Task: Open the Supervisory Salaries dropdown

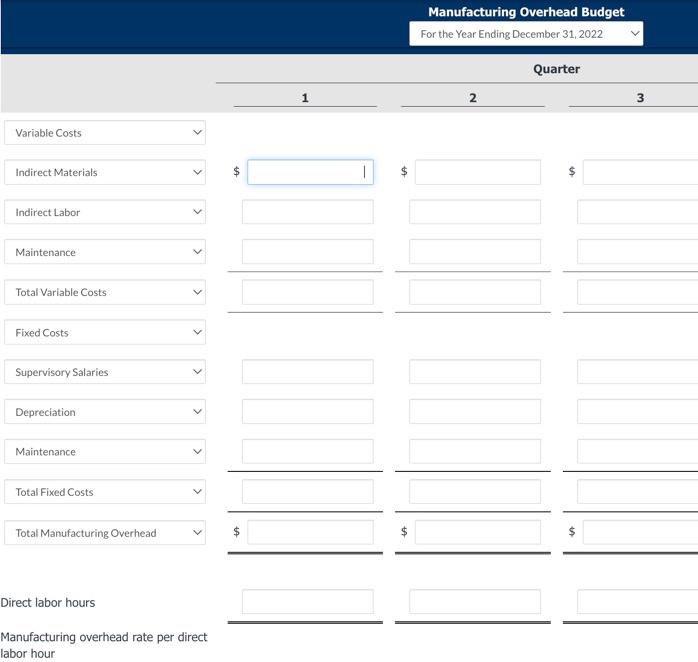Action: (105, 372)
